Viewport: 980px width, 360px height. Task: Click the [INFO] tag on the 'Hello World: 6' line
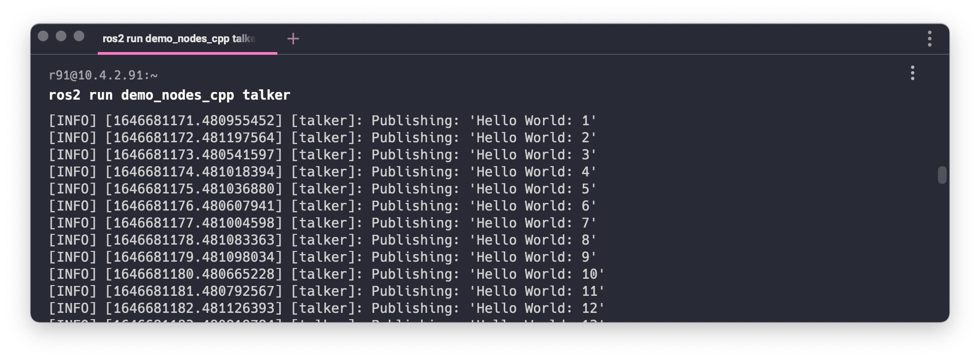click(x=73, y=206)
